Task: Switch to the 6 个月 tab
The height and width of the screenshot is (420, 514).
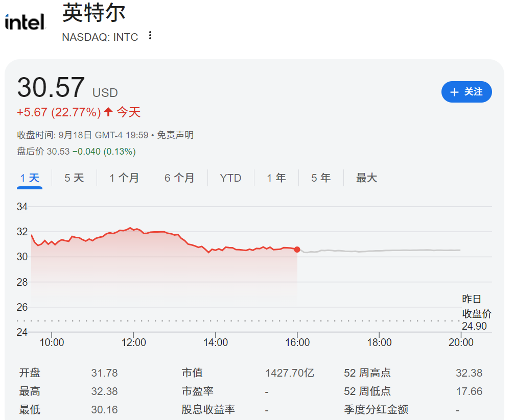Action: [x=179, y=178]
